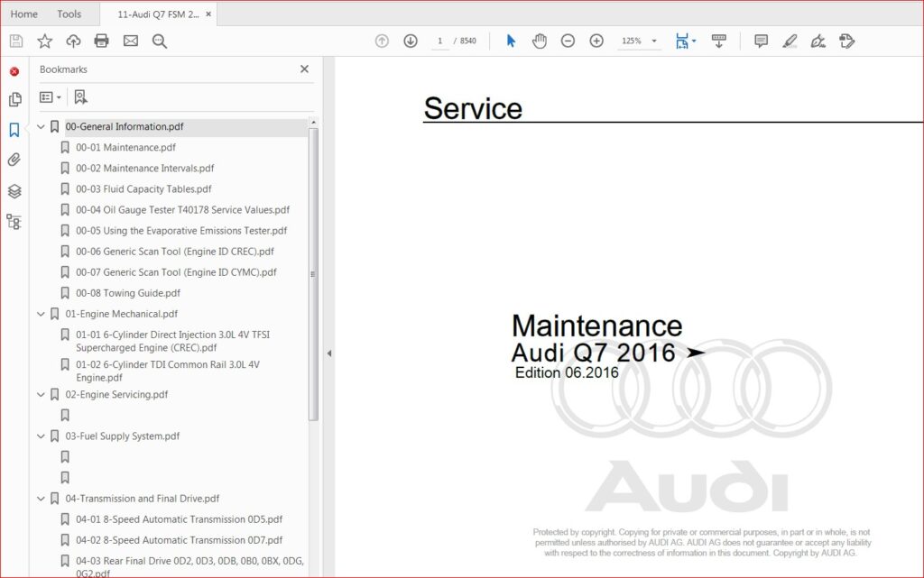The height and width of the screenshot is (578, 924).
Task: Open bookmark 04-03 Rear Final Drive 0D2
Action: point(189,566)
